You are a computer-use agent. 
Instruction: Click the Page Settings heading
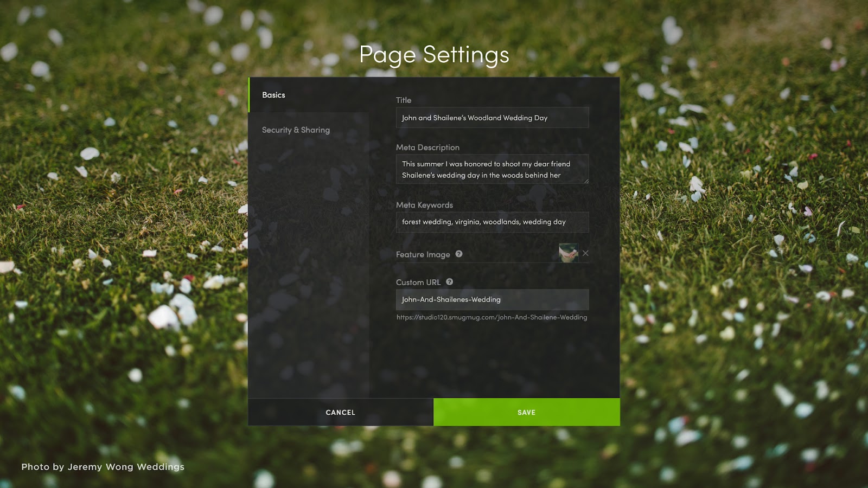click(434, 55)
